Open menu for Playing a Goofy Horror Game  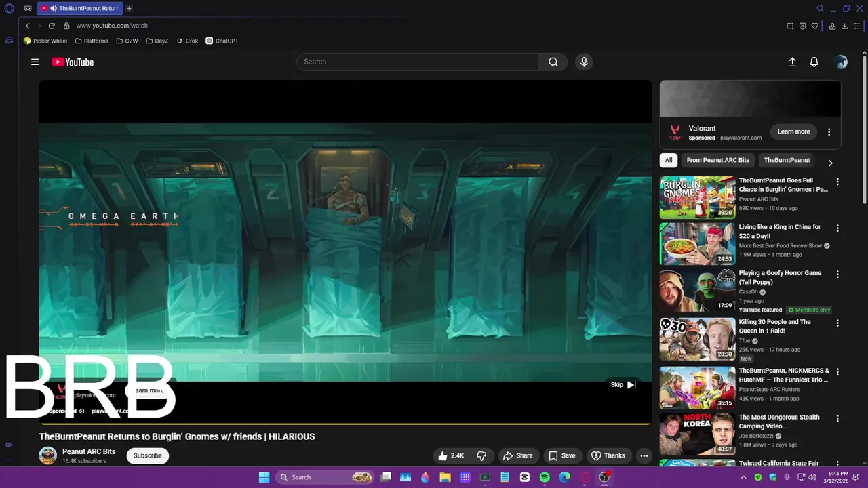(837, 274)
